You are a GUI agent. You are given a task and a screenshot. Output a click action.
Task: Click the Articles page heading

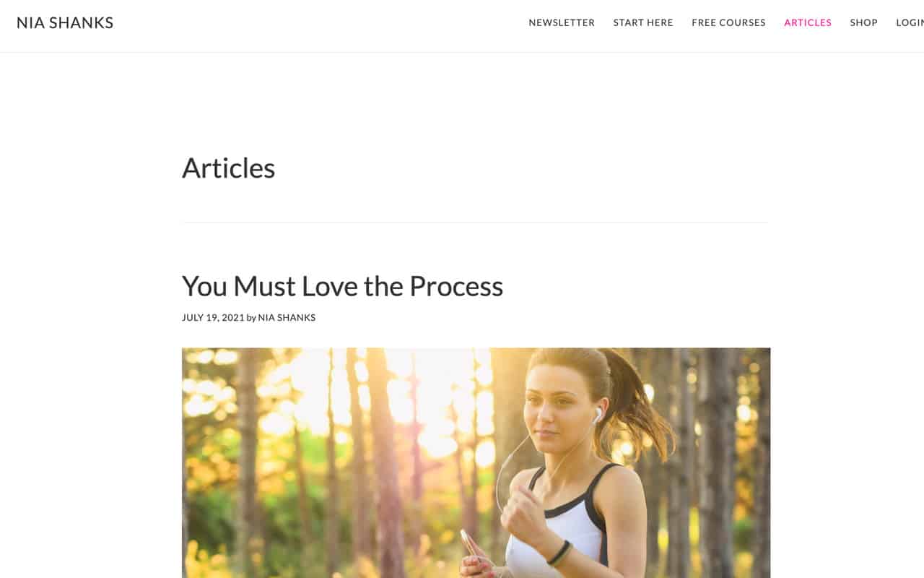click(x=228, y=168)
